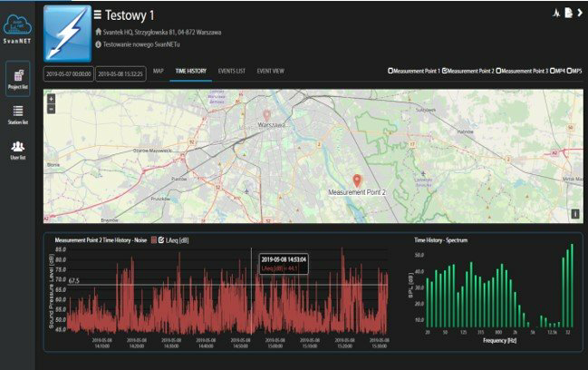Image resolution: width=588 pixels, height=370 pixels.
Task: Open the EVENT VIEW tab
Action: click(x=270, y=71)
